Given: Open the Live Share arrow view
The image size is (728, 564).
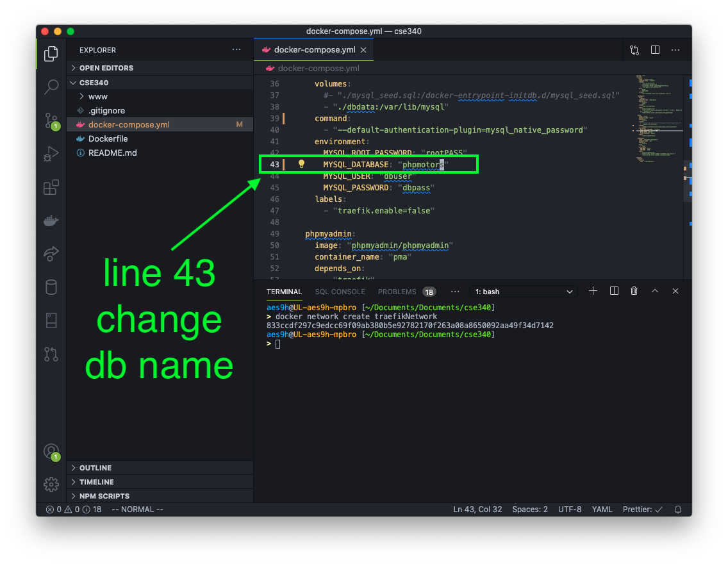Looking at the screenshot, I should click(x=51, y=253).
